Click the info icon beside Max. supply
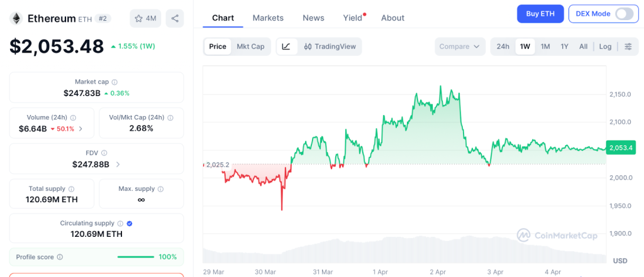This screenshot has width=644, height=277. pos(160,188)
